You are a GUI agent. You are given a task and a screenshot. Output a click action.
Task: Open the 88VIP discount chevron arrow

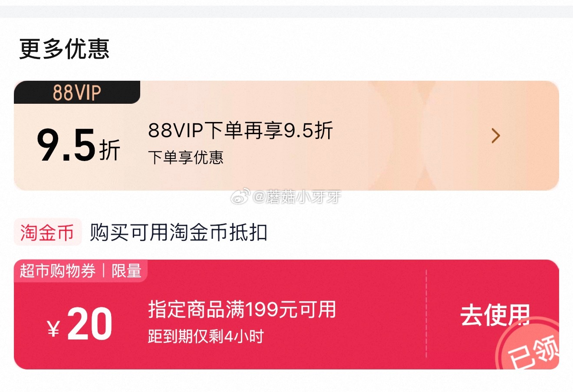pyautogui.click(x=496, y=136)
